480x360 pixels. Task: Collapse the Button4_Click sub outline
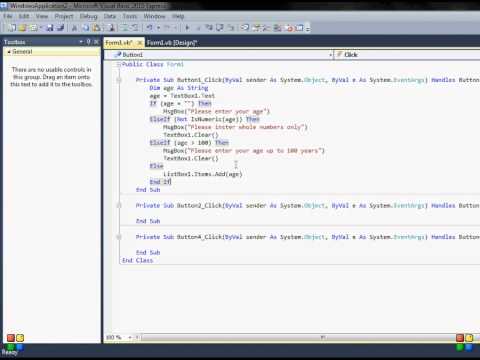[x=119, y=237]
